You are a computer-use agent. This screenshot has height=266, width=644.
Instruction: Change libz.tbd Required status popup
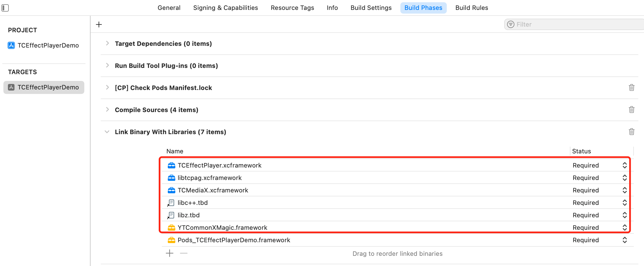pyautogui.click(x=624, y=215)
